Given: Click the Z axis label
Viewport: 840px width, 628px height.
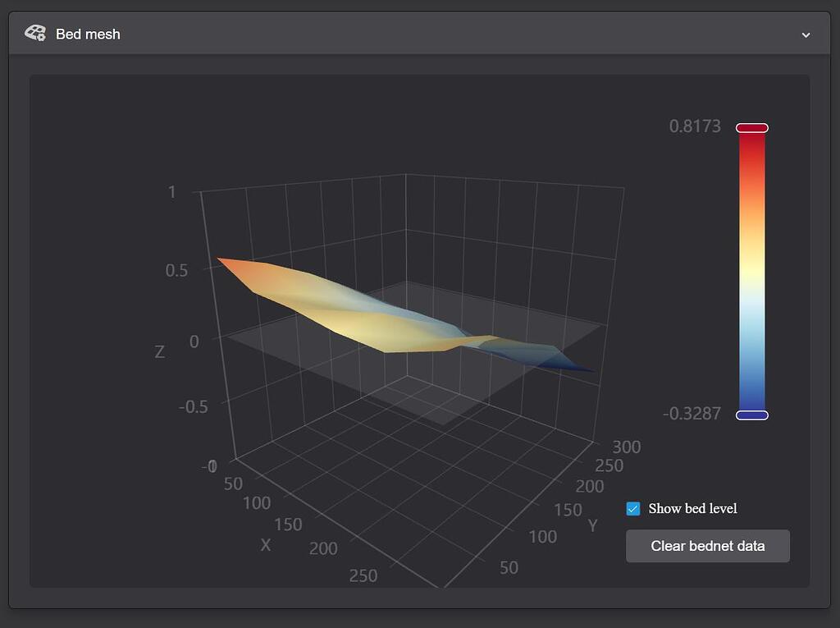Looking at the screenshot, I should click(x=159, y=352).
